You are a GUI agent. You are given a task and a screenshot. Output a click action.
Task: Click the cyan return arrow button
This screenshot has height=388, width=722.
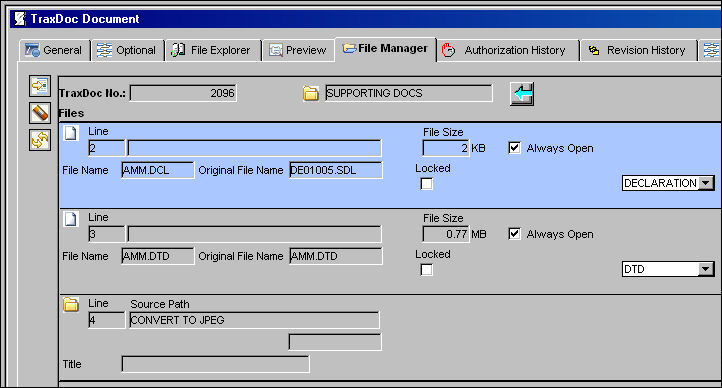coord(522,94)
